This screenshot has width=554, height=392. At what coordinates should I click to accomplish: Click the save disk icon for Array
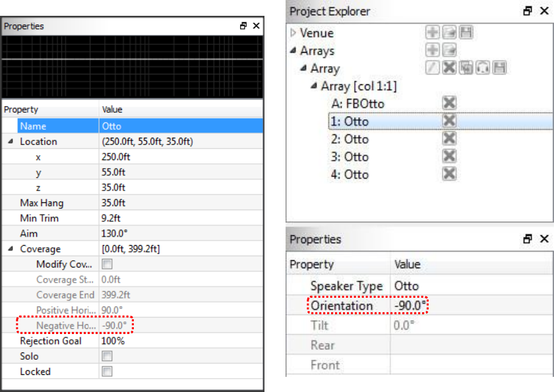pos(499,68)
